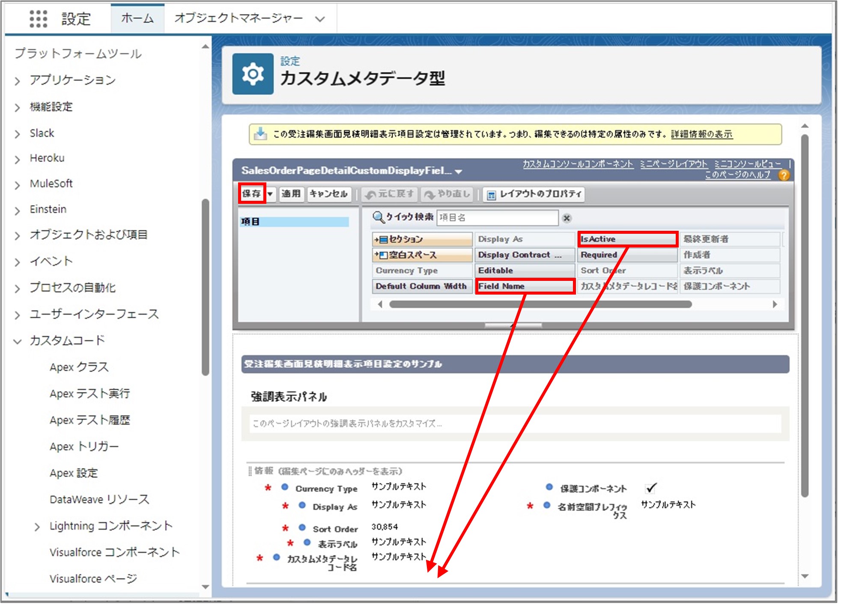Select the Display Contract palette field
Image resolution: width=868 pixels, height=605 pixels.
tap(525, 255)
